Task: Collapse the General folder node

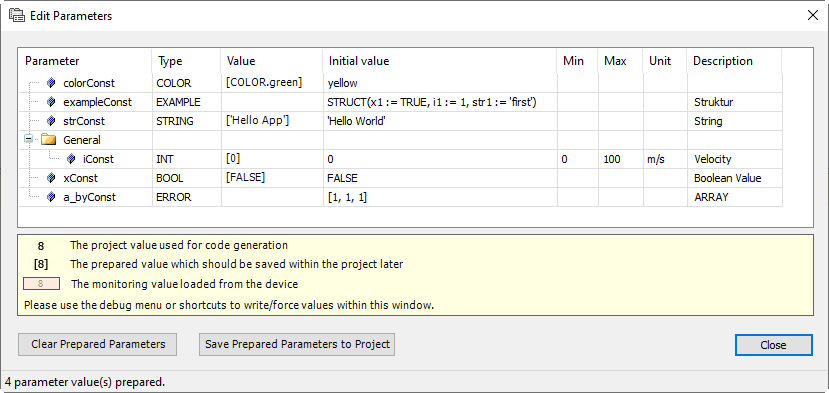Action: click(29, 140)
